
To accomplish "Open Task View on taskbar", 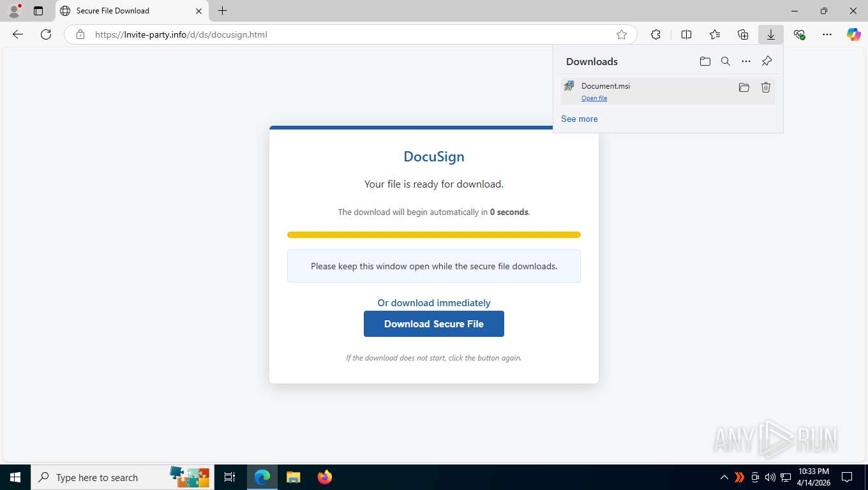I will (x=230, y=477).
